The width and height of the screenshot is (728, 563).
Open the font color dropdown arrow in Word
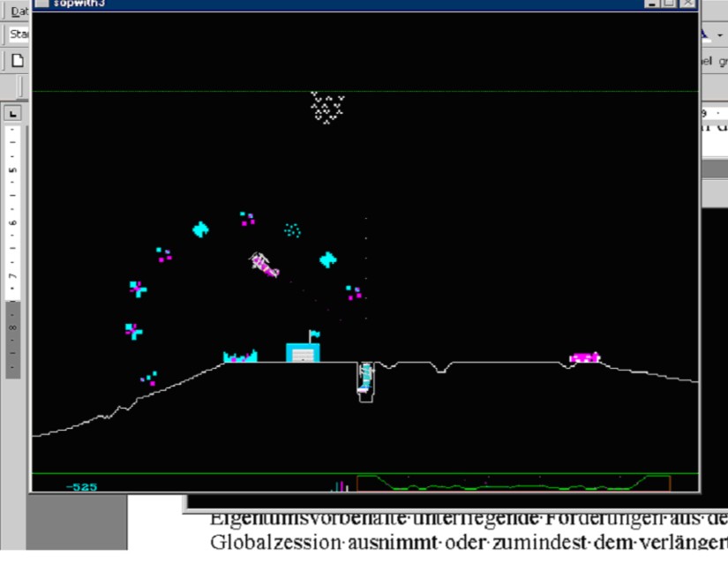pos(720,34)
